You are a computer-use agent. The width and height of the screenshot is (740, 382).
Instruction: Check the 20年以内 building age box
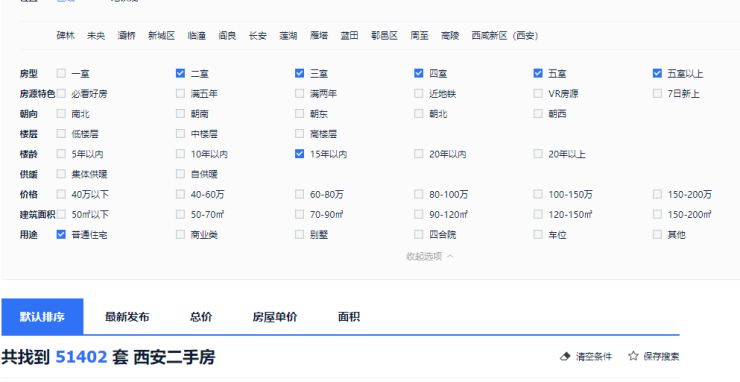(419, 153)
